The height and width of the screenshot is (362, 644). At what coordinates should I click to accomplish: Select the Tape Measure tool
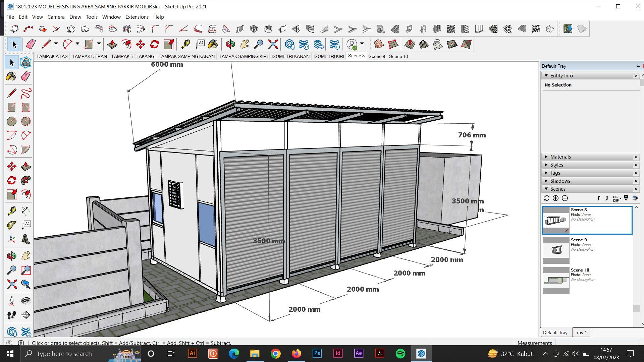11,210
